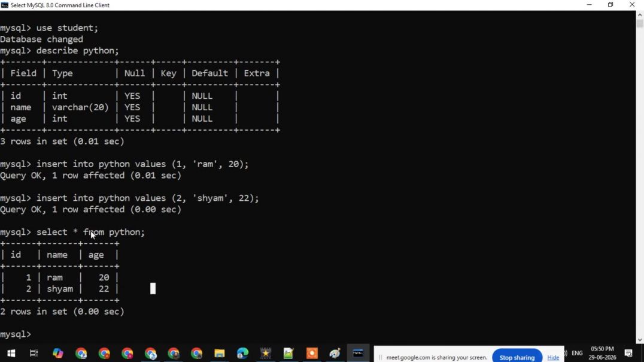Click the age value 20 in results
Image resolution: width=644 pixels, height=362 pixels.
[x=104, y=277]
